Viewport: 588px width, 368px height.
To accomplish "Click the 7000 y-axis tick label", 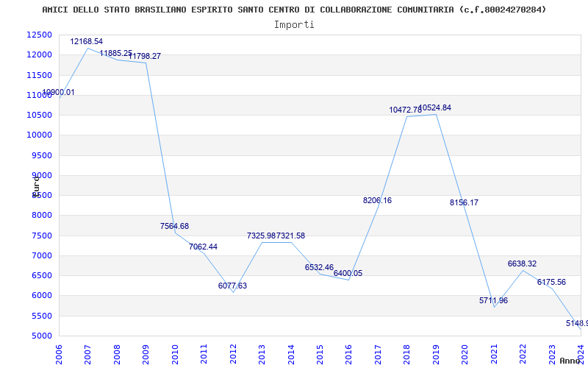I will pos(41,255).
